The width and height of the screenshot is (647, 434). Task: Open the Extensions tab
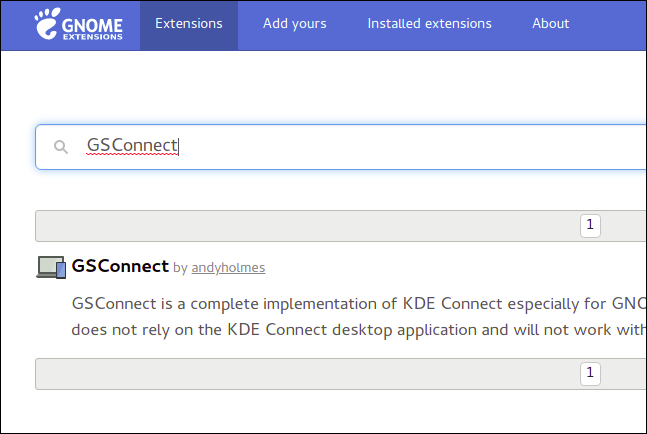point(188,24)
